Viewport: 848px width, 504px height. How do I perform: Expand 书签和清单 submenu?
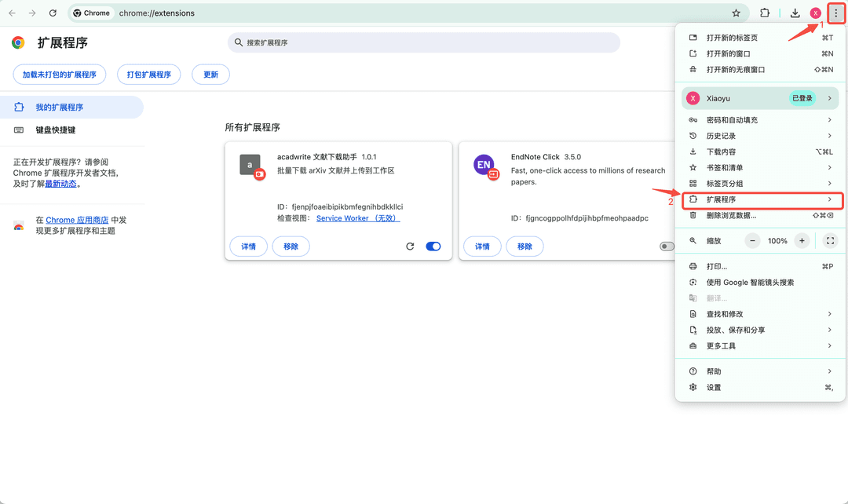[x=829, y=168]
